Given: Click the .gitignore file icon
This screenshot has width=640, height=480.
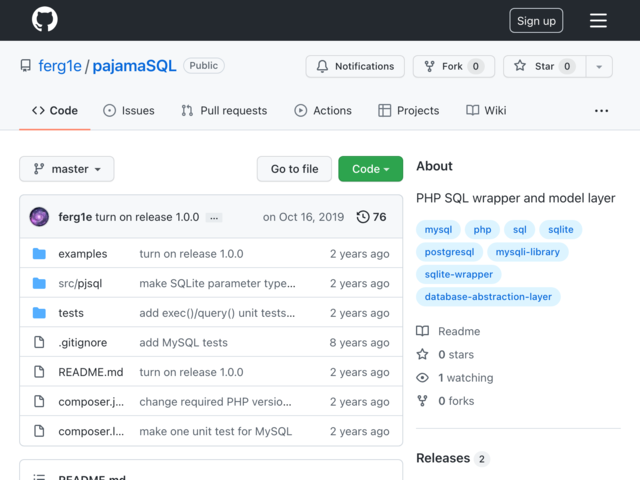Looking at the screenshot, I should pos(39,342).
